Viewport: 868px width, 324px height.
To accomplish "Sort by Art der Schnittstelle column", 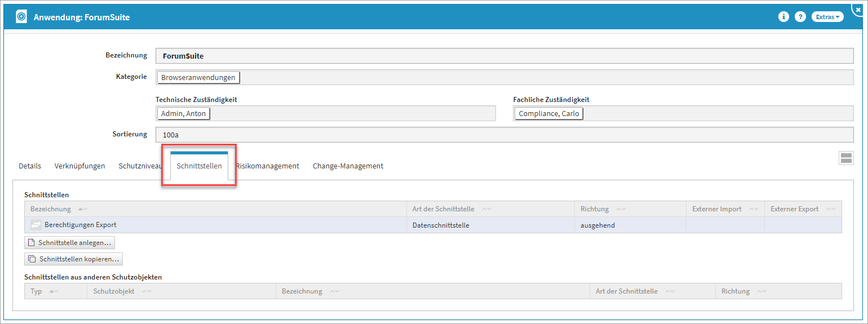I will 443,209.
